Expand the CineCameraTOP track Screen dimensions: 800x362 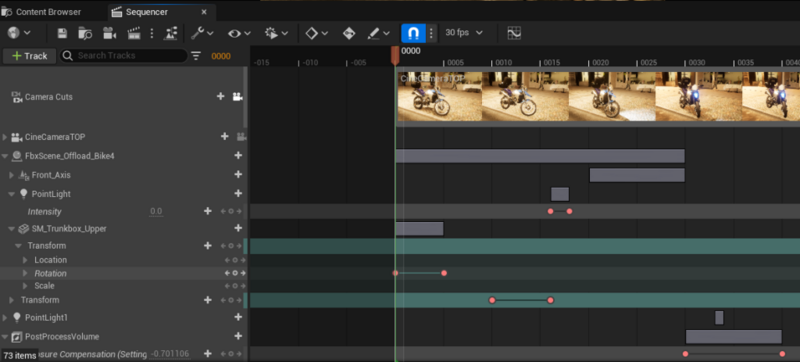5,137
